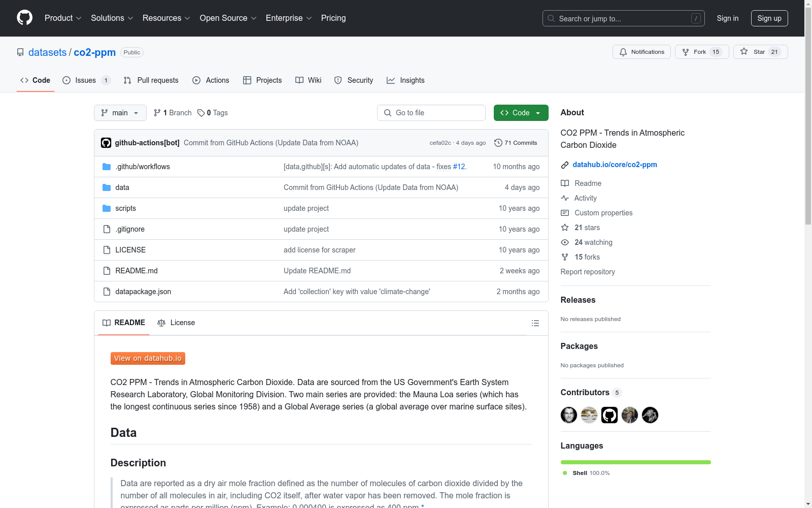Click the scripts folder icon

pos(107,208)
